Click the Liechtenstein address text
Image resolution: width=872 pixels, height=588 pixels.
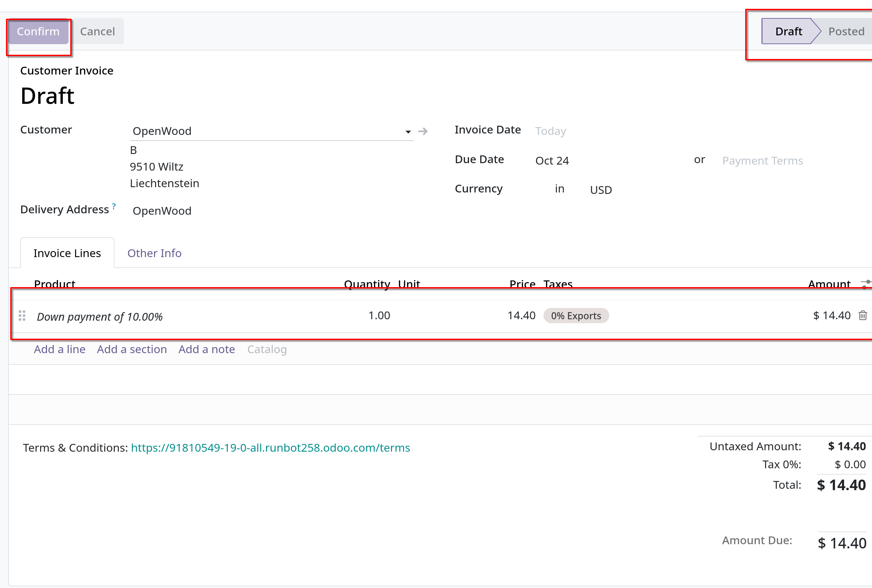coord(164,183)
